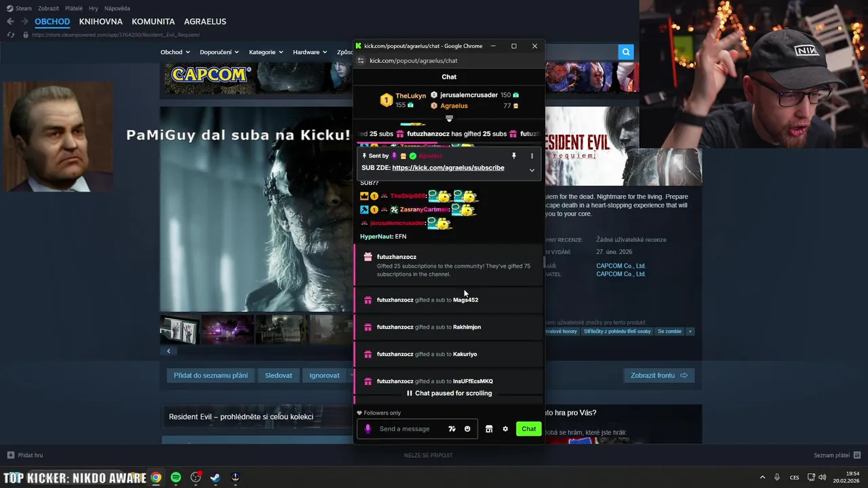Viewport: 868px width, 488px height.
Task: Click Steam search magnifier button
Action: (x=626, y=52)
